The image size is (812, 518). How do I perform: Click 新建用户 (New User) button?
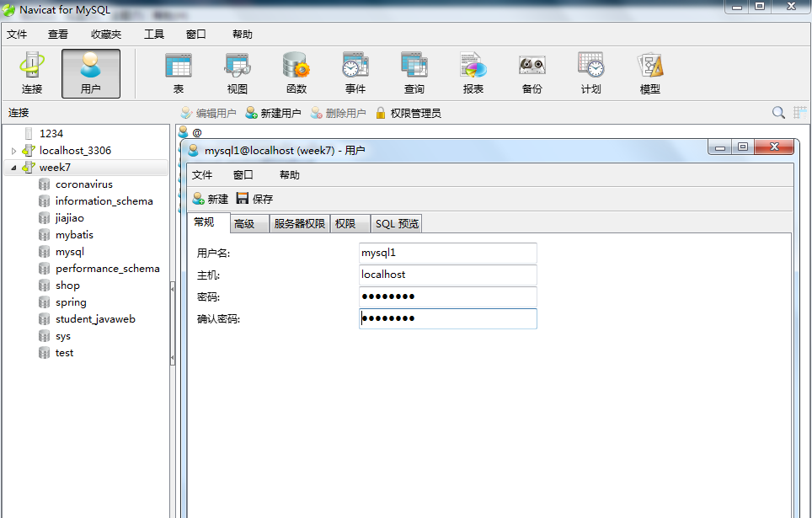(x=273, y=113)
